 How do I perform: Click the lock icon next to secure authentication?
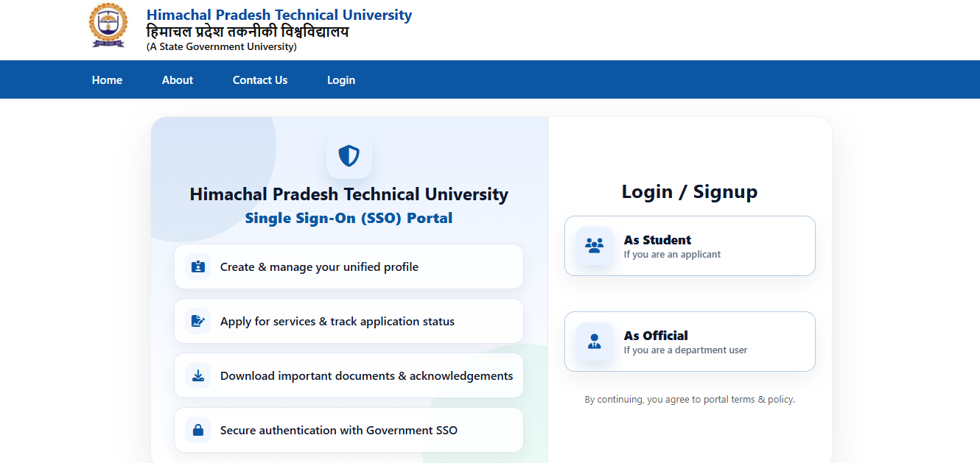click(x=197, y=430)
